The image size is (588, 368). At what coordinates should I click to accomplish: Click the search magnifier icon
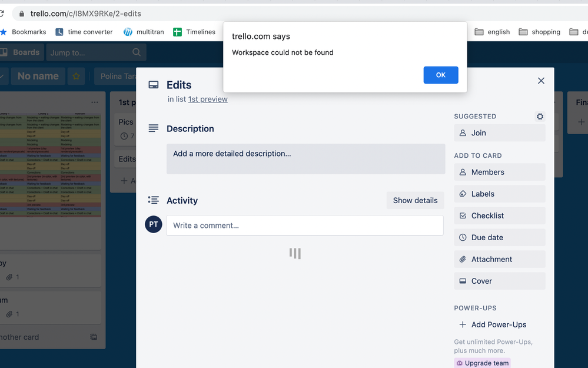point(137,52)
